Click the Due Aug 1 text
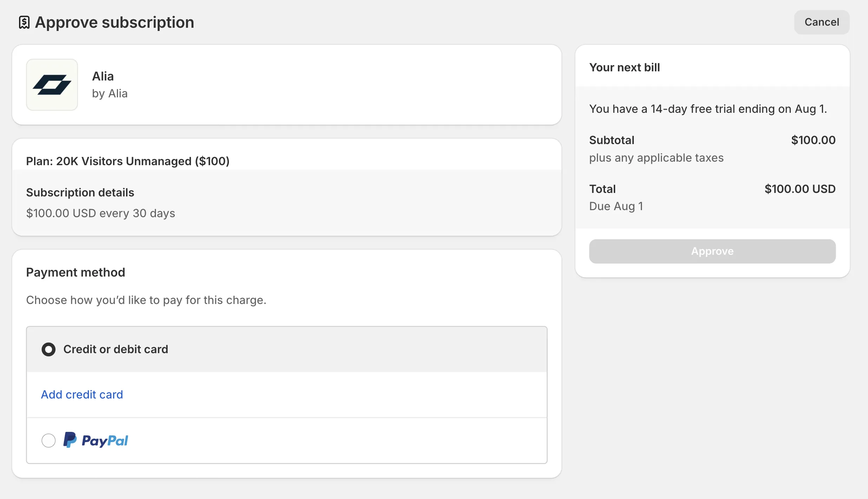This screenshot has width=868, height=499. pyautogui.click(x=616, y=206)
